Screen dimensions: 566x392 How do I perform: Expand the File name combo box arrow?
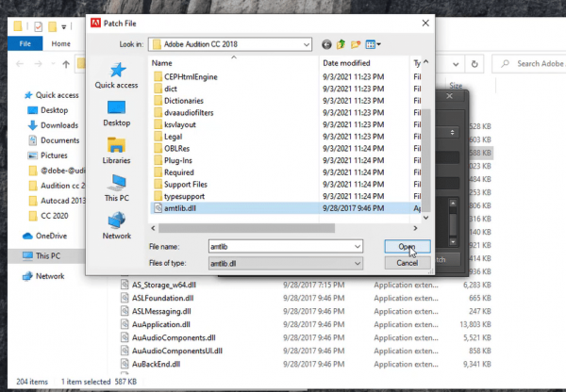(x=357, y=245)
